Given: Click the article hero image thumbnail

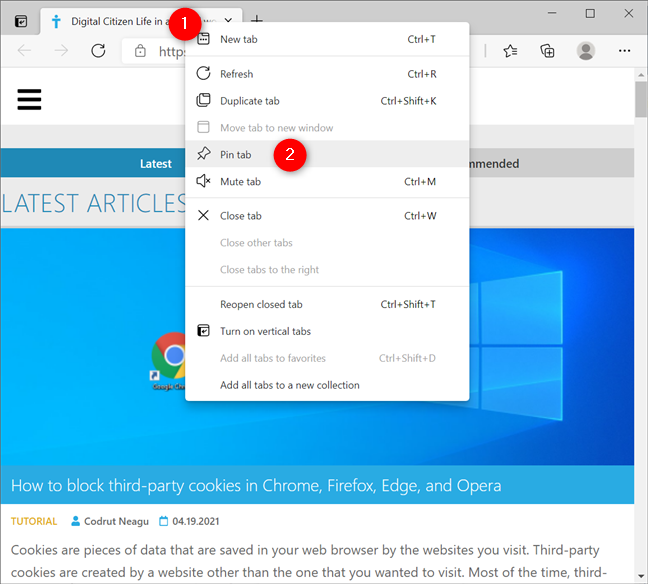Looking at the screenshot, I should pyautogui.click(x=317, y=347).
